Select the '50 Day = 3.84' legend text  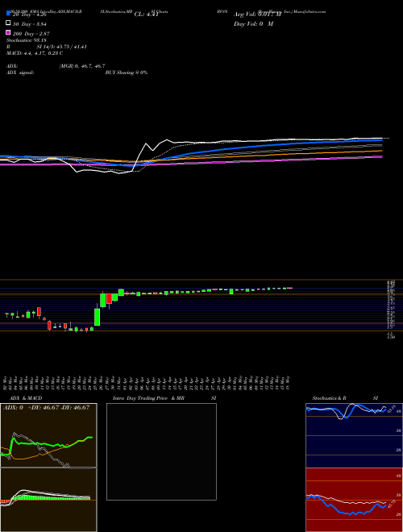tap(30, 24)
